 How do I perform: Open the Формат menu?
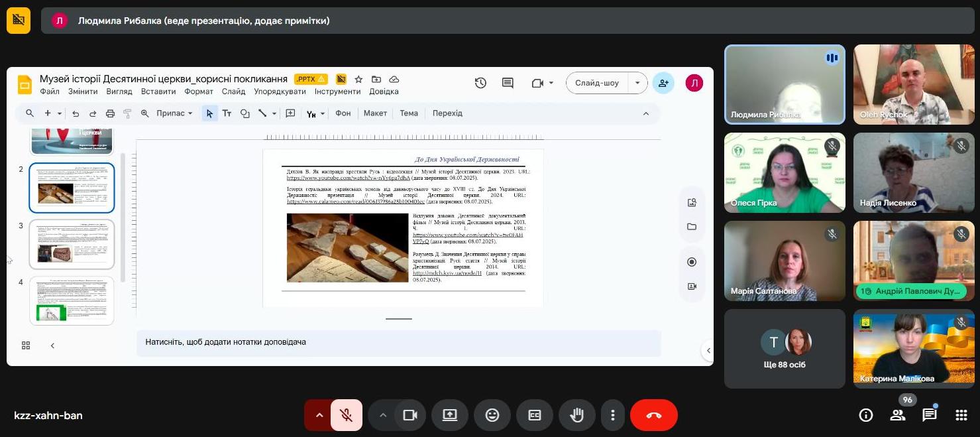(199, 92)
